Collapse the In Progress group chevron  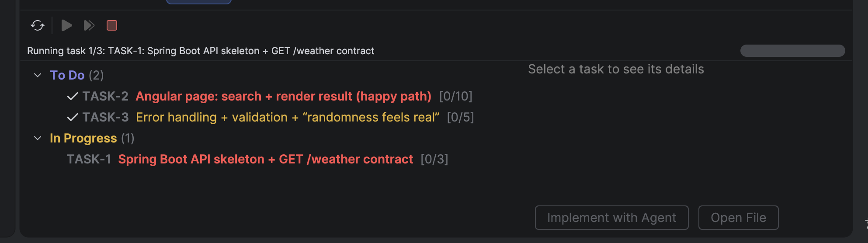(x=38, y=138)
